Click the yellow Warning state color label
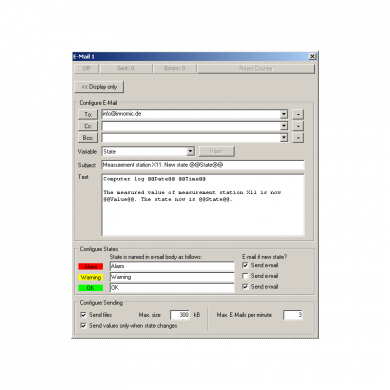Image resolution: width=390 pixels, height=390 pixels. point(91,277)
